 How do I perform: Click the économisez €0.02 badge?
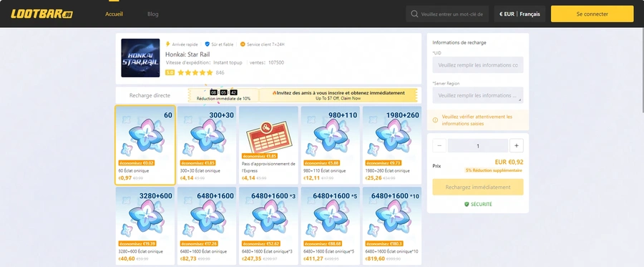pyautogui.click(x=137, y=162)
